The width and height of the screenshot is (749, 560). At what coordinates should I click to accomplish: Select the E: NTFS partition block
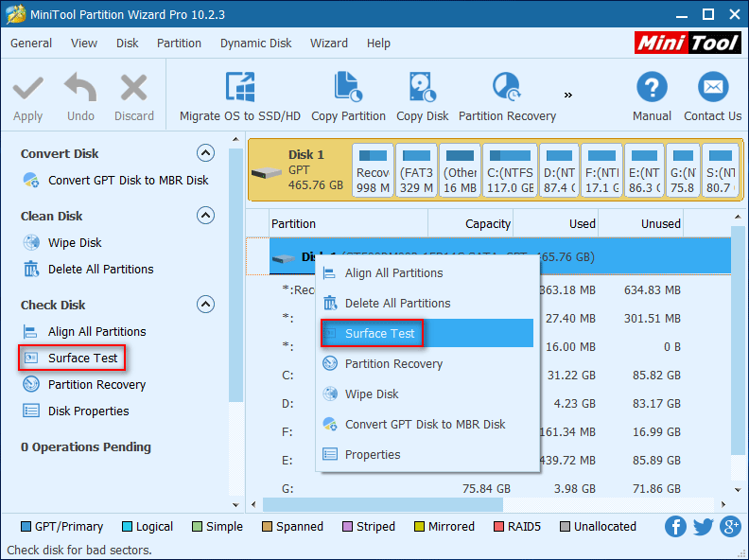(x=644, y=170)
